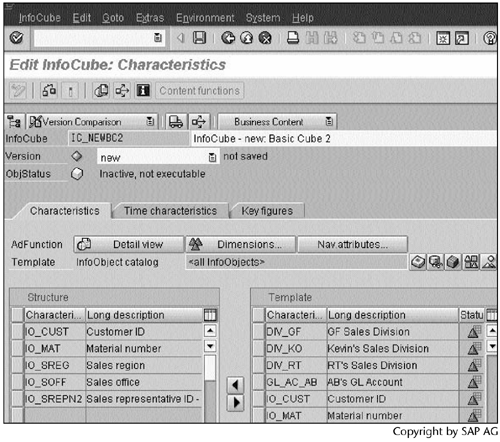
Task: Click the InfoObject catalog template icon
Action: (x=471, y=262)
